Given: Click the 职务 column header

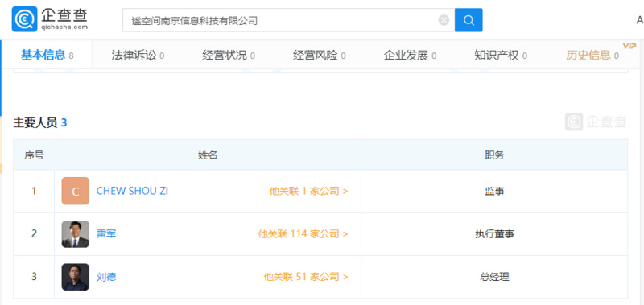Looking at the screenshot, I should (x=494, y=155).
